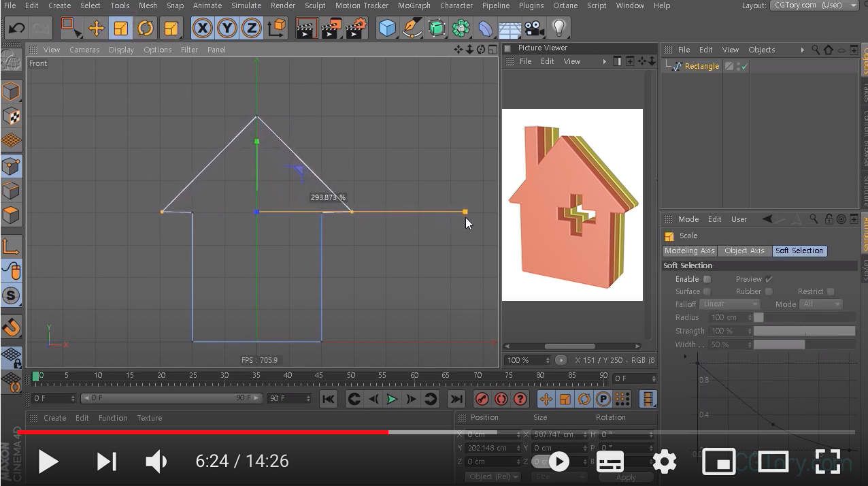The image size is (868, 486).
Task: Toggle the Z axis lock
Action: click(252, 29)
